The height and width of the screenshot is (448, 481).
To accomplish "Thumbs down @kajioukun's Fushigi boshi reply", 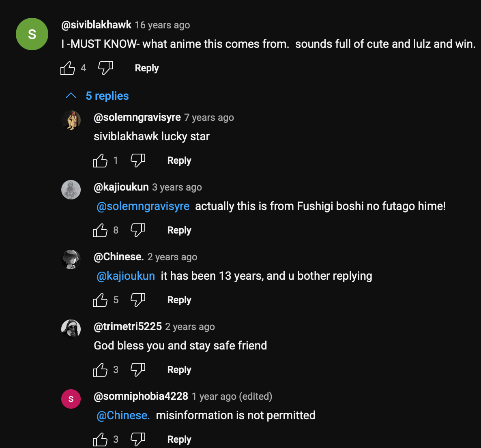I will pos(138,230).
